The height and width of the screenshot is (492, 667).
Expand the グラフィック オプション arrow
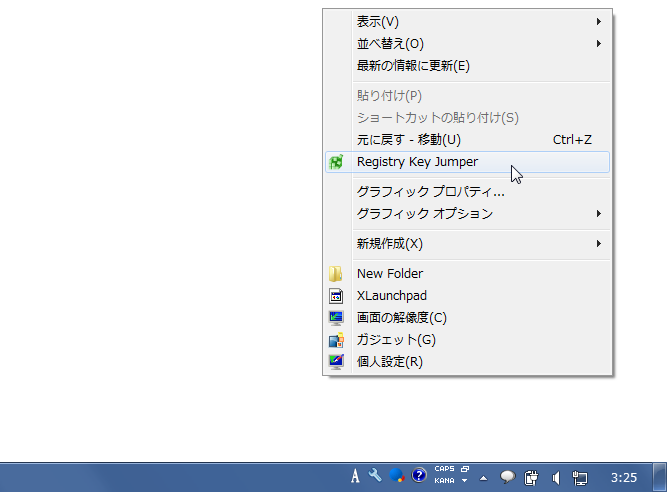pyautogui.click(x=599, y=213)
